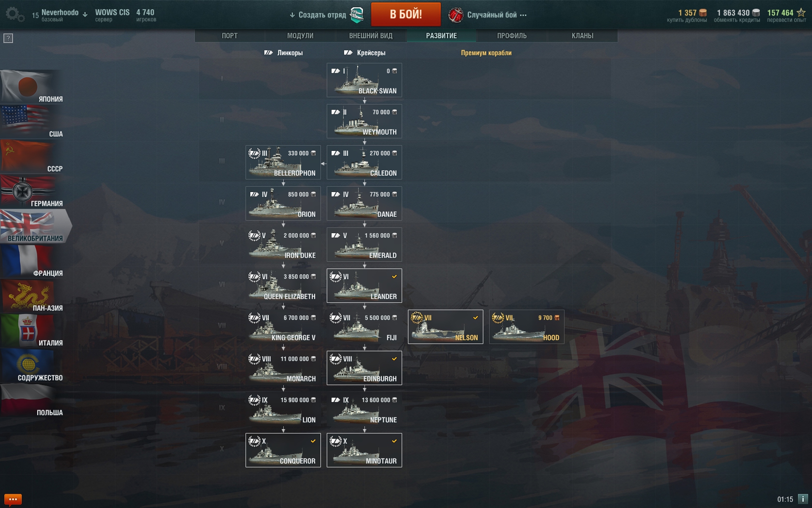Open the help question mark icon
Viewport: 812px width, 508px height.
pyautogui.click(x=8, y=38)
